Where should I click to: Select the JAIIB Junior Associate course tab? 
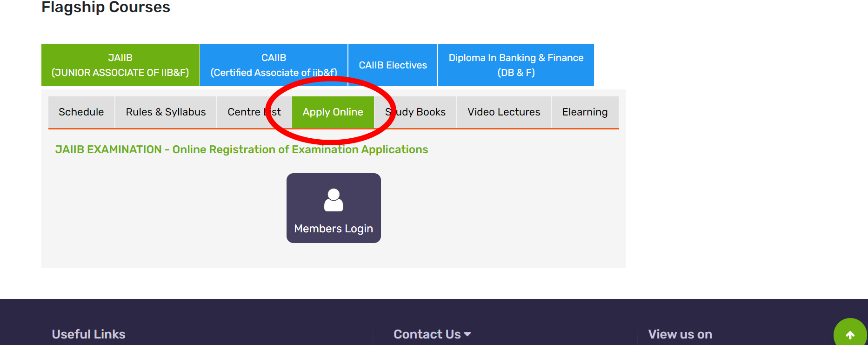pos(120,65)
